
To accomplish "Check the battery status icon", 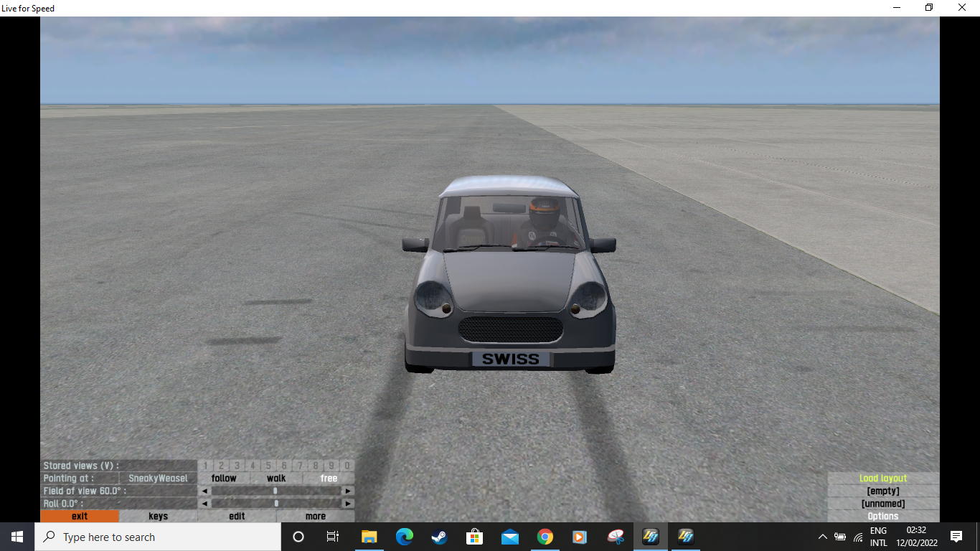I will click(x=840, y=537).
